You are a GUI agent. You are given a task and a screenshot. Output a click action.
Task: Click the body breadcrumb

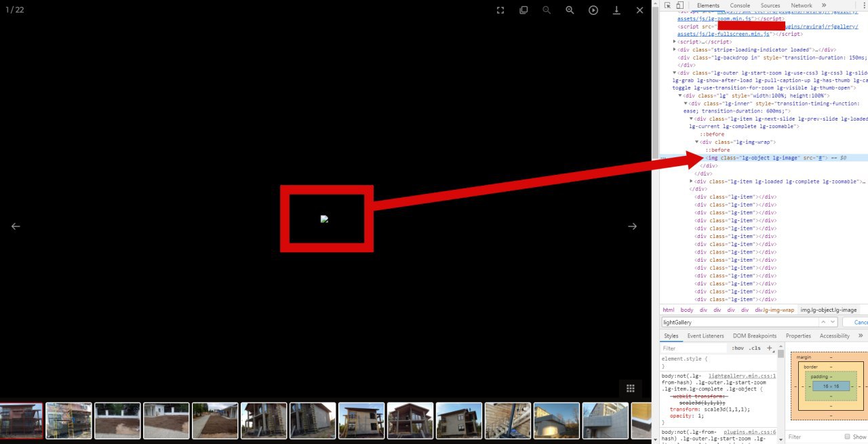click(687, 310)
